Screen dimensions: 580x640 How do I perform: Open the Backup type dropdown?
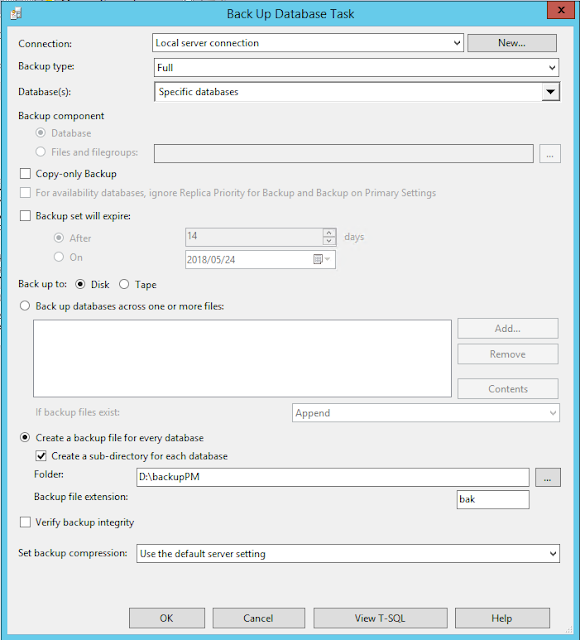[x=356, y=67]
